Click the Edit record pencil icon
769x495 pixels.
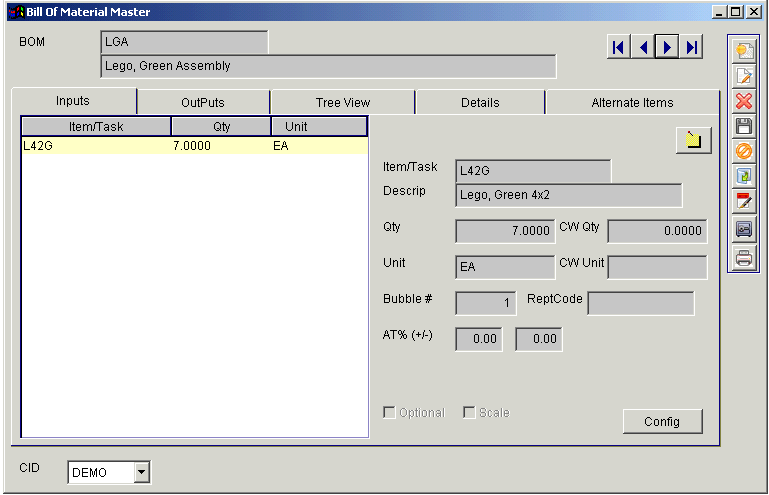[743, 75]
